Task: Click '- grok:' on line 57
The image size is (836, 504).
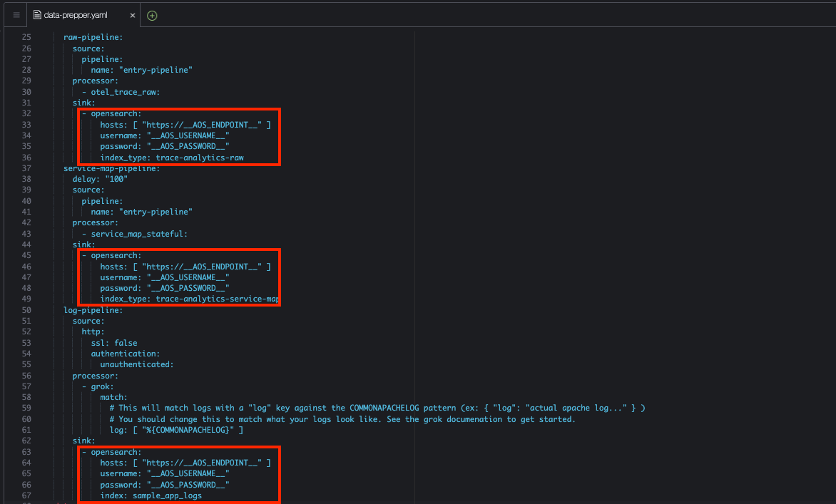Action: pos(98,386)
